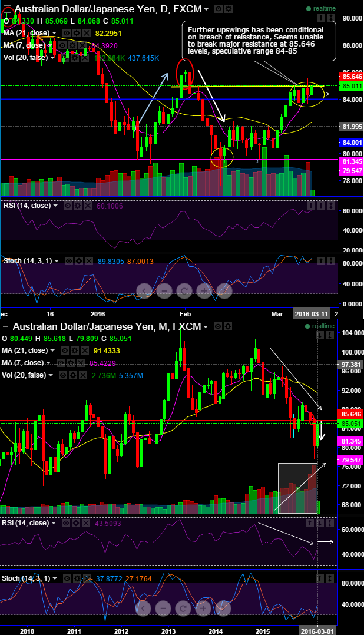The image size is (364, 635).
Task: Open settings gear of daily Stoch (14, 3, 1)
Action: tap(78, 261)
